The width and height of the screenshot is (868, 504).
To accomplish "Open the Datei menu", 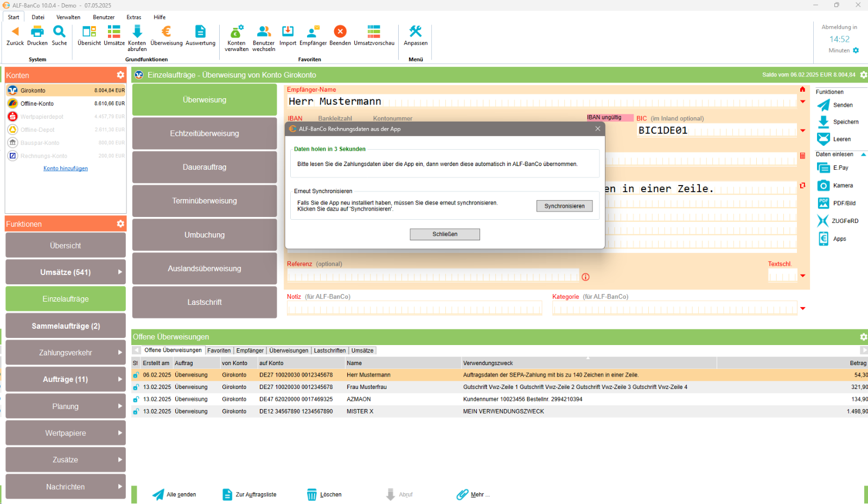I will pyautogui.click(x=38, y=17).
